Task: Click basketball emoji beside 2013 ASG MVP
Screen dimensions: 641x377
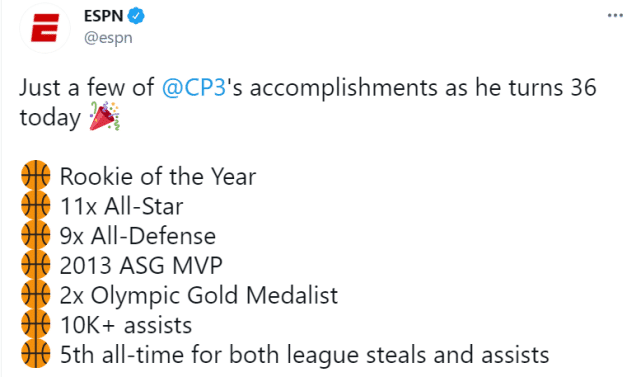Action: (36, 265)
